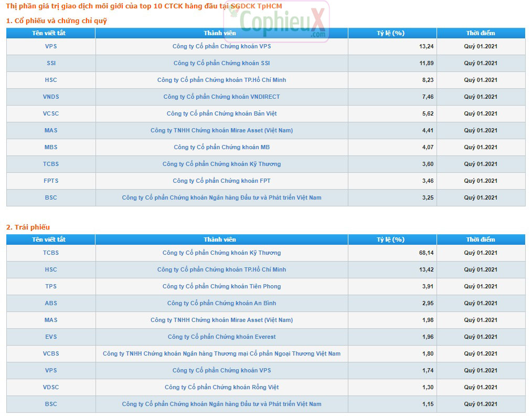
Task: Select the MBS ticker link
Action: click(x=51, y=147)
